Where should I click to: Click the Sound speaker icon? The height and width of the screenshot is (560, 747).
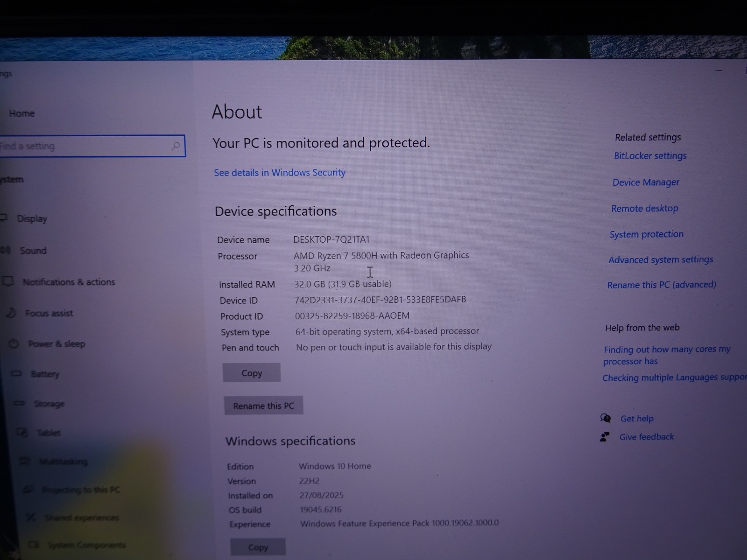(x=5, y=250)
